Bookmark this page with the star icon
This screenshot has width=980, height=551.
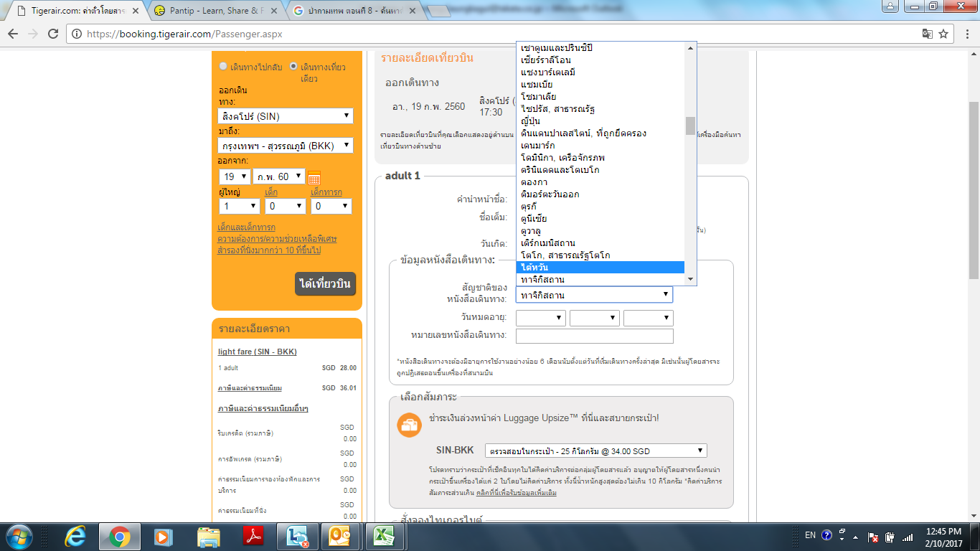point(943,34)
